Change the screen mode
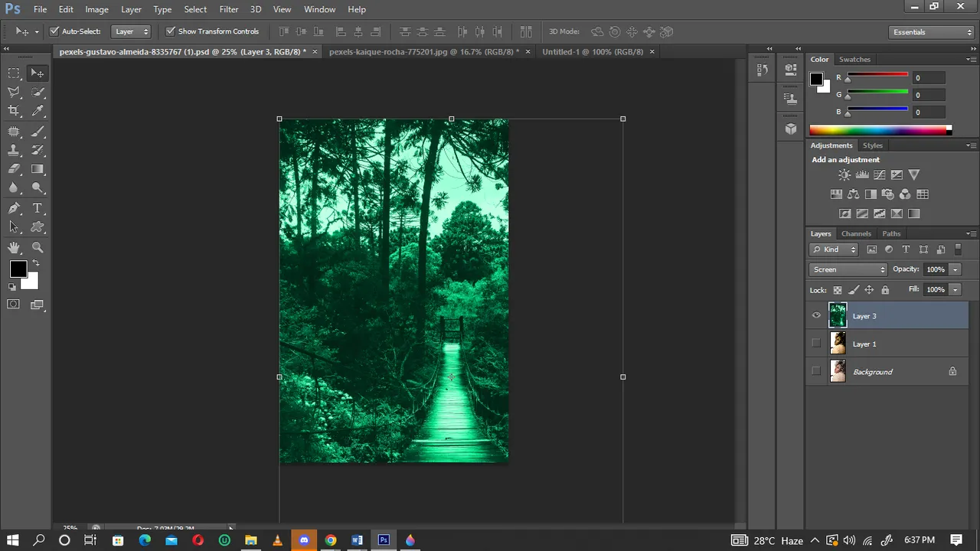 (x=38, y=305)
